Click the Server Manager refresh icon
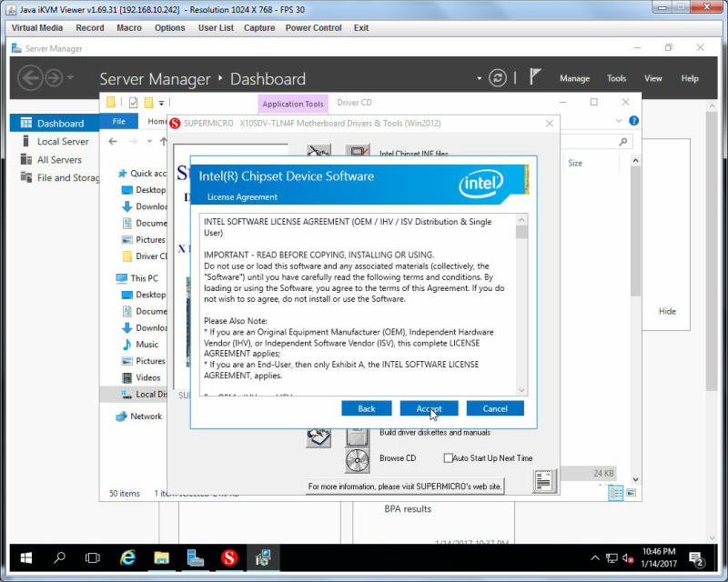This screenshot has width=728, height=582. point(497,78)
